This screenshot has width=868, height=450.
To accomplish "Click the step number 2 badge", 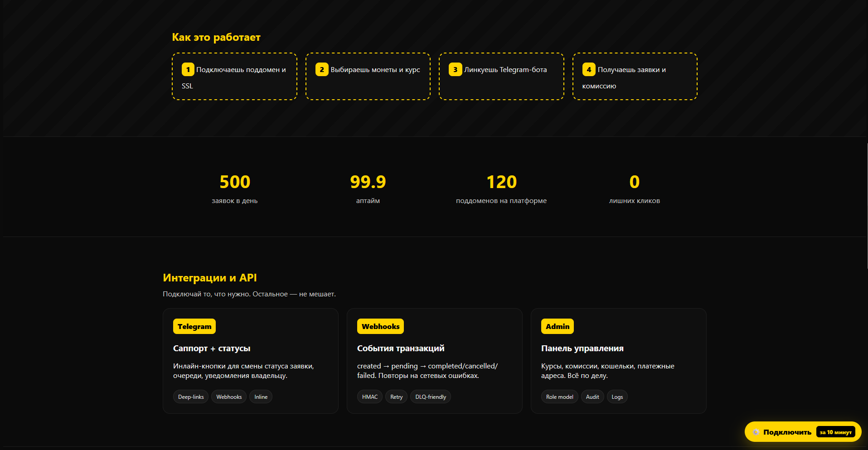I will [x=322, y=69].
